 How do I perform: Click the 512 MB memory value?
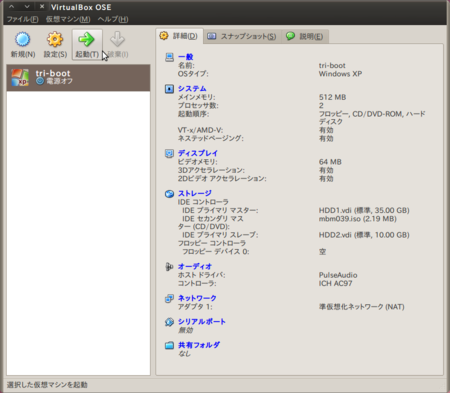coord(332,97)
